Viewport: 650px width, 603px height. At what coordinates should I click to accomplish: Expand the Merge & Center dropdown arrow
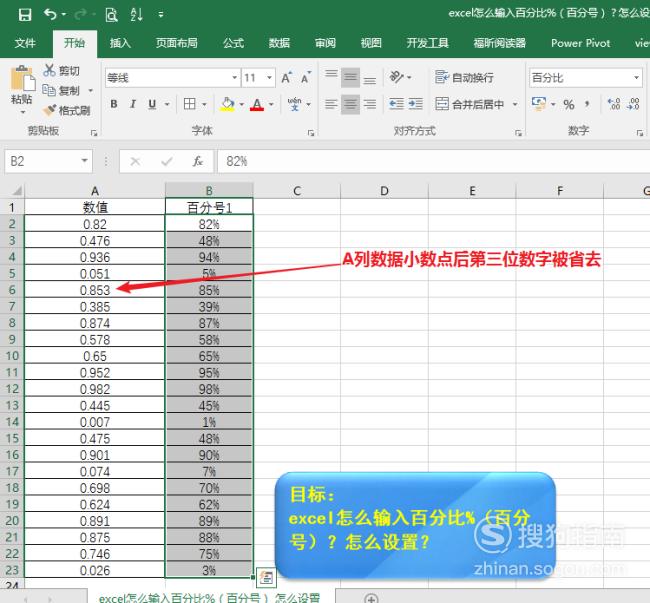pyautogui.click(x=515, y=104)
